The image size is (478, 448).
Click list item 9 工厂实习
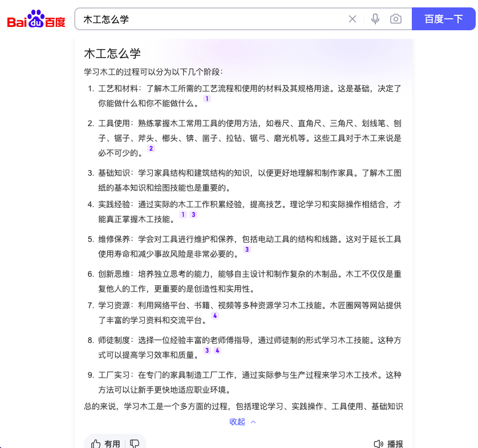click(244, 382)
